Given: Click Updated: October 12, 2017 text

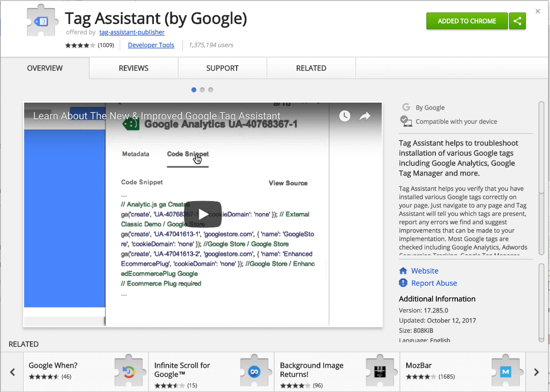Looking at the screenshot, I should 437,320.
